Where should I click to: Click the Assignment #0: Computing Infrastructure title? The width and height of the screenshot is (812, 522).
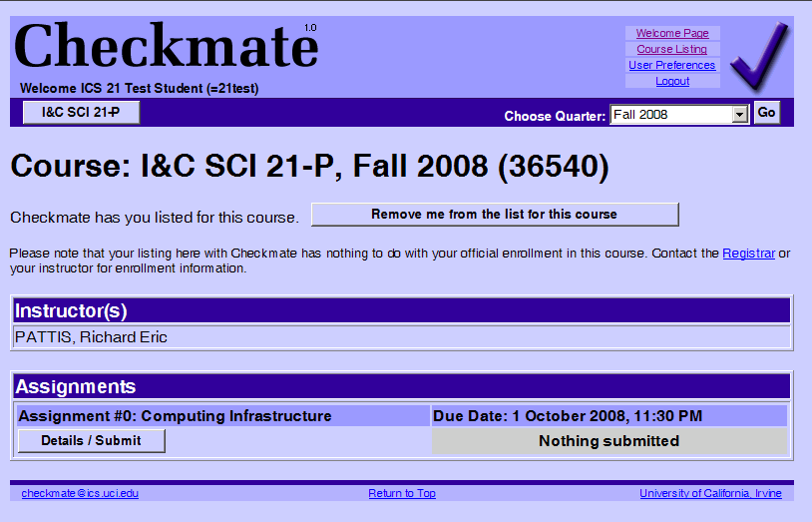[x=176, y=415]
